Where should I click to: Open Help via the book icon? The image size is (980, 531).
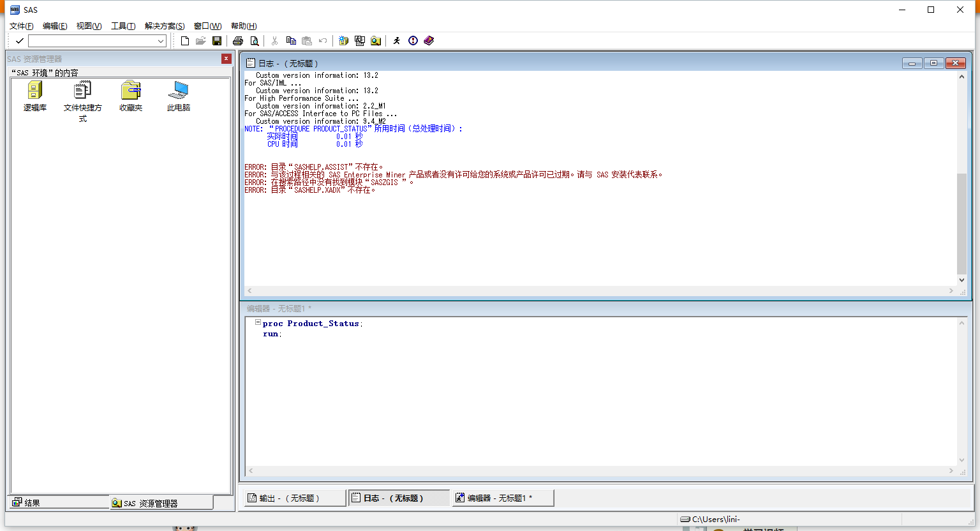coord(429,41)
